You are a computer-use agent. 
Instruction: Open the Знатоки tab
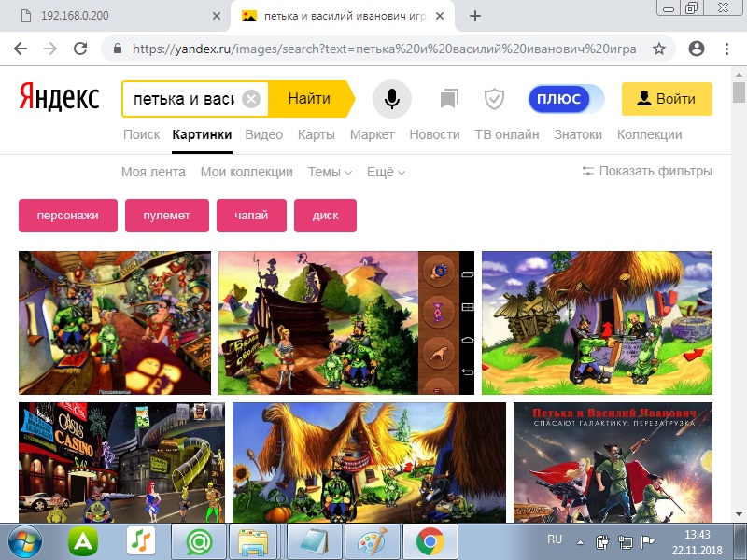click(x=578, y=134)
